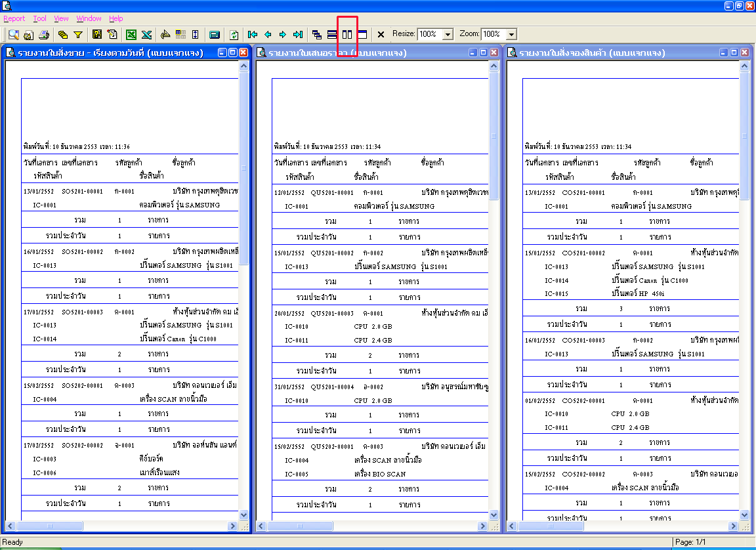Cascade windows using toolbar icon
Image resolution: width=756 pixels, height=550 pixels.
point(317,35)
